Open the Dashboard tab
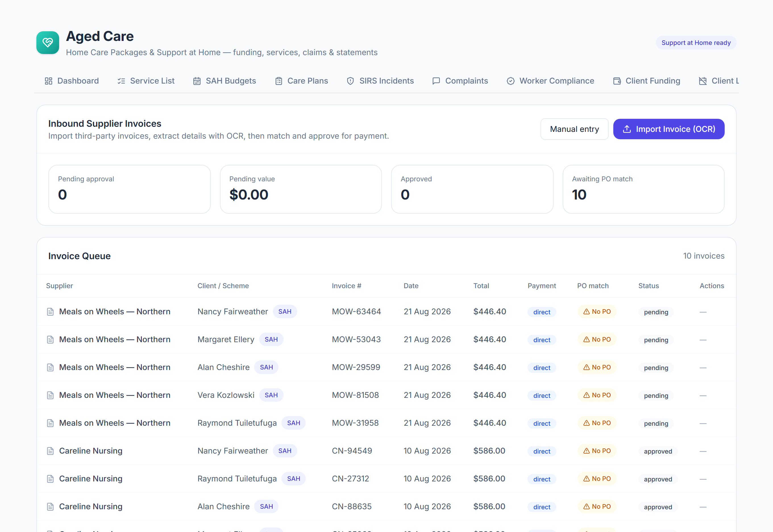773x532 pixels. [x=72, y=81]
